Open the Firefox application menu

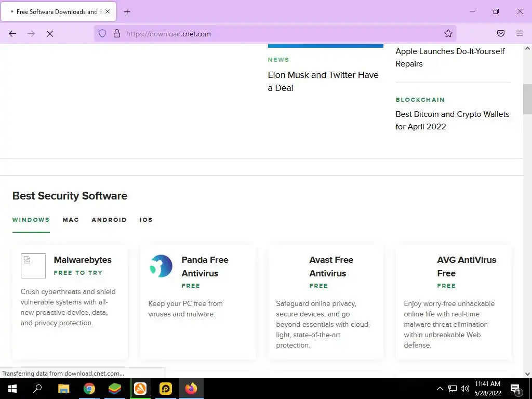point(520,33)
